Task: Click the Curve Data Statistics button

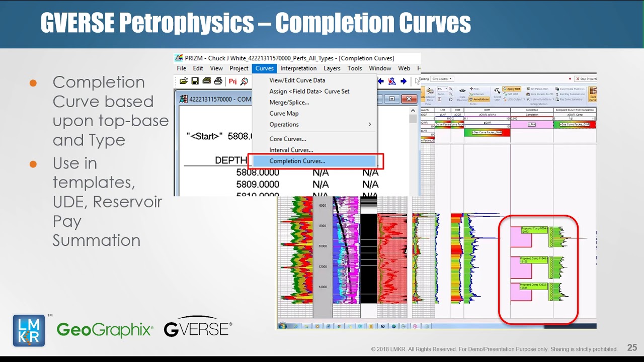Action: [570, 89]
